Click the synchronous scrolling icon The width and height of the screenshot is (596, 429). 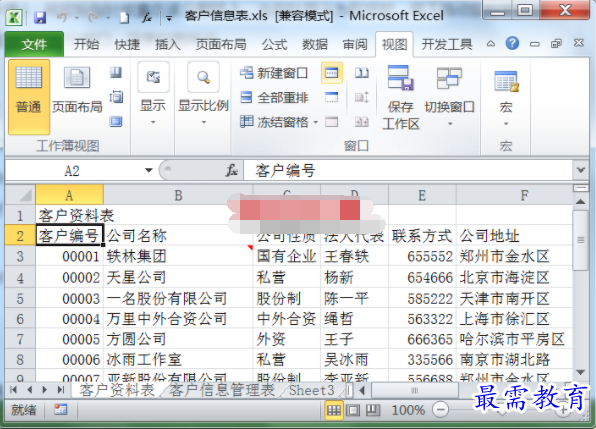click(x=362, y=97)
